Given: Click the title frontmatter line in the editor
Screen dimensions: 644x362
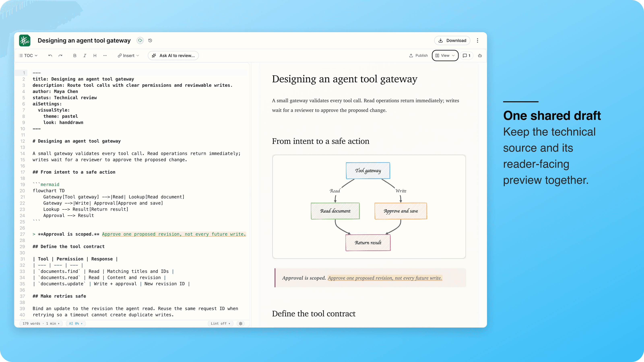Looking at the screenshot, I should pyautogui.click(x=83, y=79).
